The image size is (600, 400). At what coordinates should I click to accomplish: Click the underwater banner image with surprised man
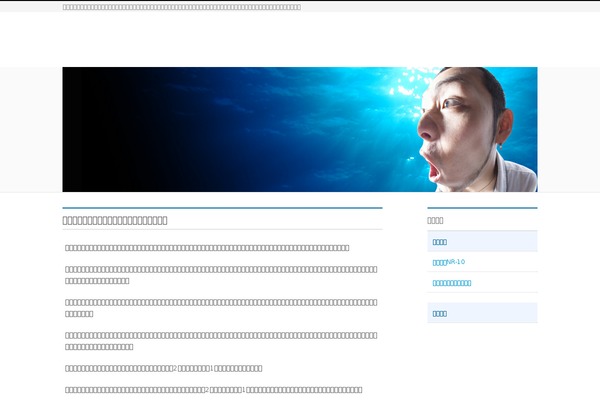[x=300, y=129]
